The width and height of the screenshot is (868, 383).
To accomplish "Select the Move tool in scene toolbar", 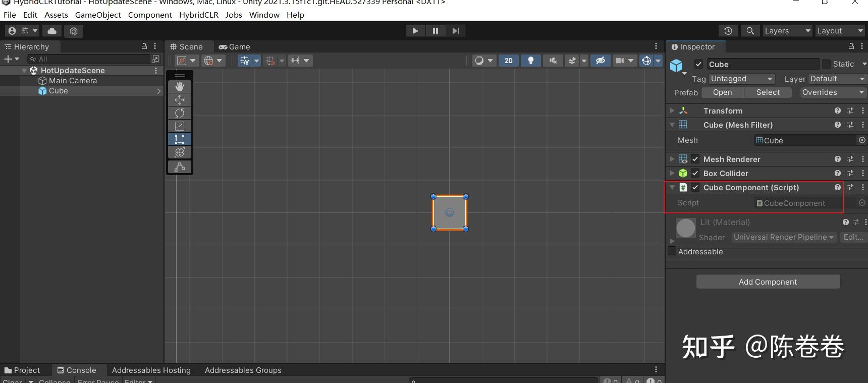I will pyautogui.click(x=180, y=100).
